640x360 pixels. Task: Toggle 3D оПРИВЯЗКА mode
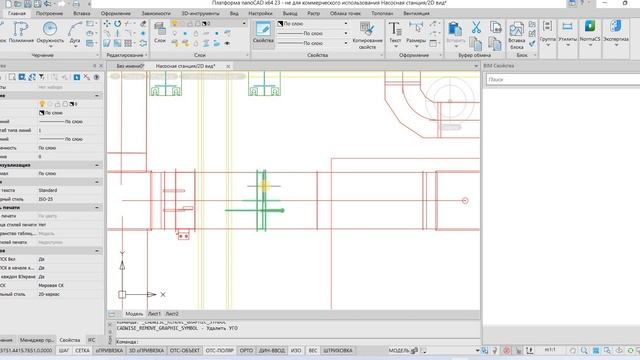(146, 351)
